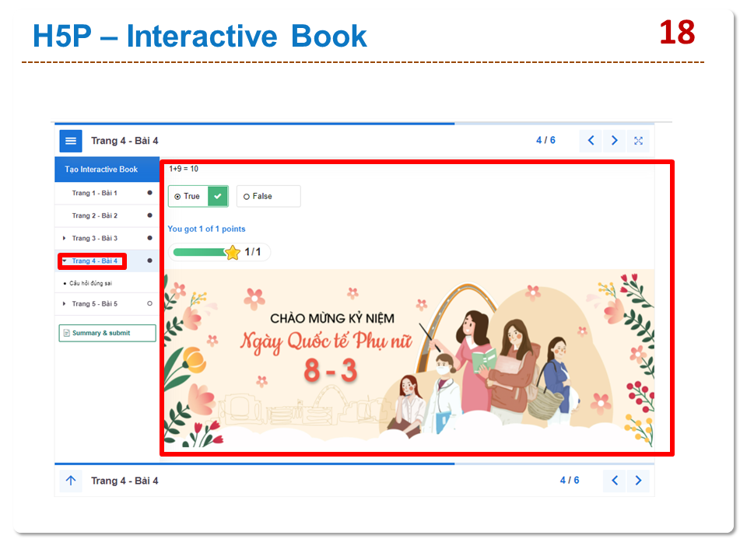Image resolution: width=747 pixels, height=560 pixels.
Task: Enter fullscreen mode with the expand icon
Action: coord(638,141)
